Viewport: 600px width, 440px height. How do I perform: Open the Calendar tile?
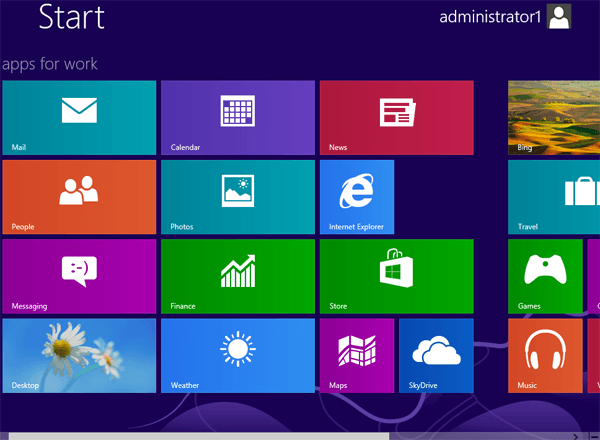pos(238,117)
